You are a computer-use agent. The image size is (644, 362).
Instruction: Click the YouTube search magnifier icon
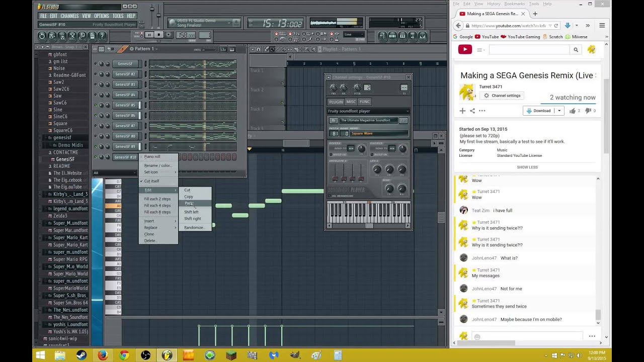tap(576, 49)
